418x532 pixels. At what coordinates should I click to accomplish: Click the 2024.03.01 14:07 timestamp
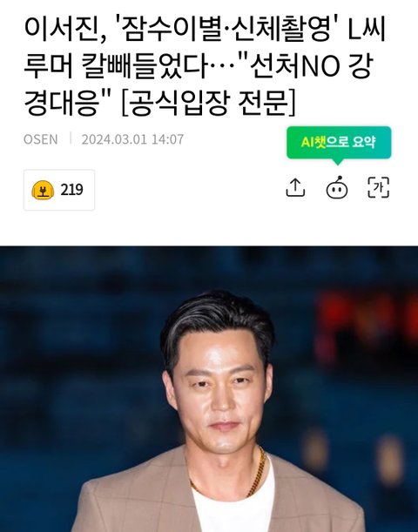point(132,139)
